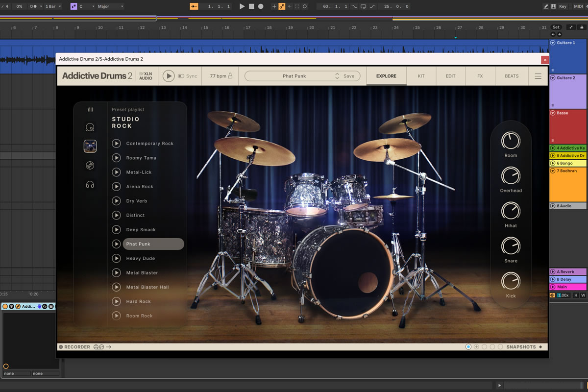This screenshot has height=392, width=588.
Task: Click the Ableton transport record button
Action: tap(261, 6)
